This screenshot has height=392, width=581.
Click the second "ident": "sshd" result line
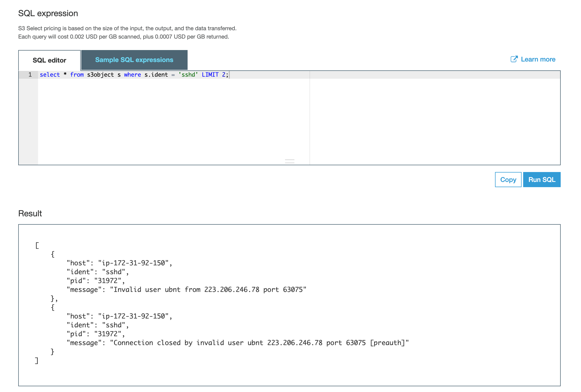(98, 325)
